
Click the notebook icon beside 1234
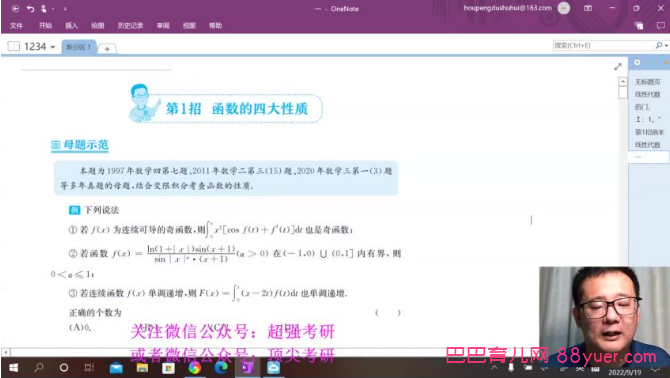point(14,46)
